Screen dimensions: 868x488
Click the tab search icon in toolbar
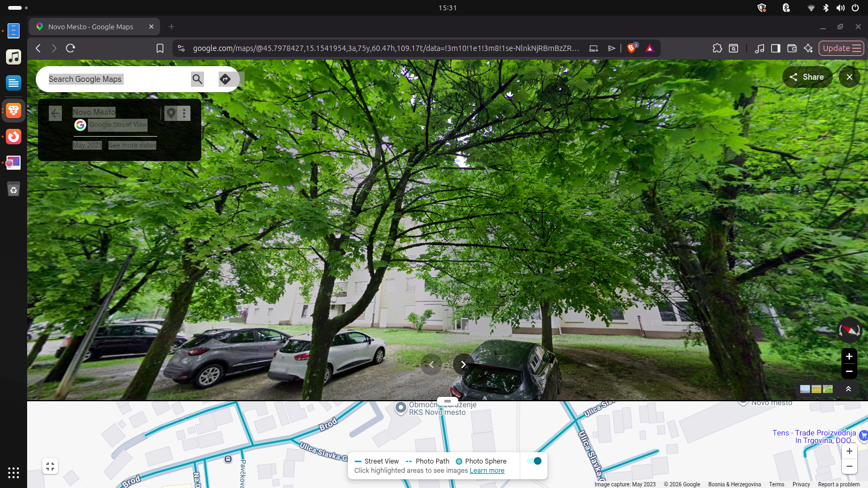coord(733,48)
